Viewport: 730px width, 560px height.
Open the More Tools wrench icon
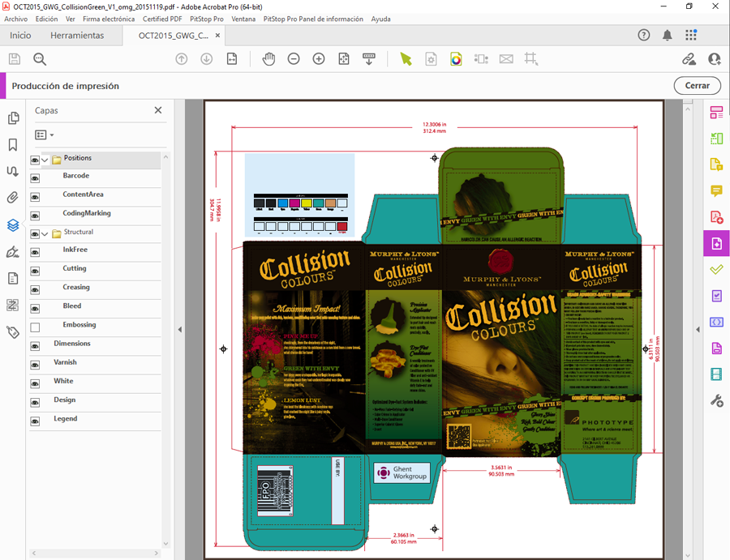click(x=716, y=400)
